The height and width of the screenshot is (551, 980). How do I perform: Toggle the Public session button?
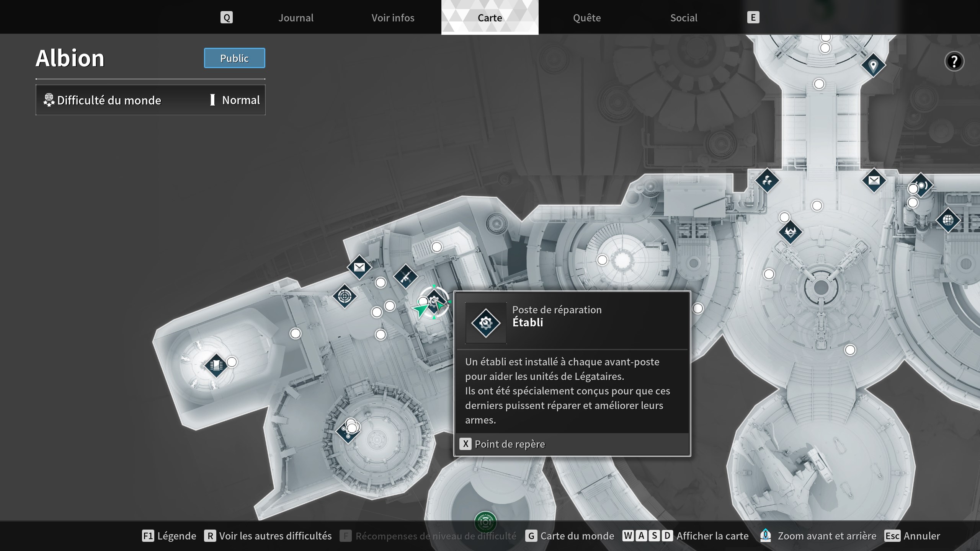tap(234, 58)
